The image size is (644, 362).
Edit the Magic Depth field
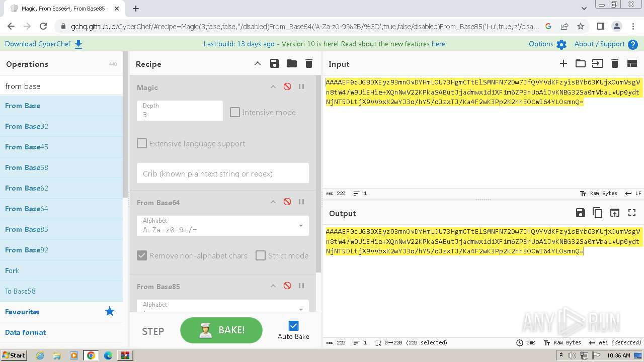[x=180, y=110]
